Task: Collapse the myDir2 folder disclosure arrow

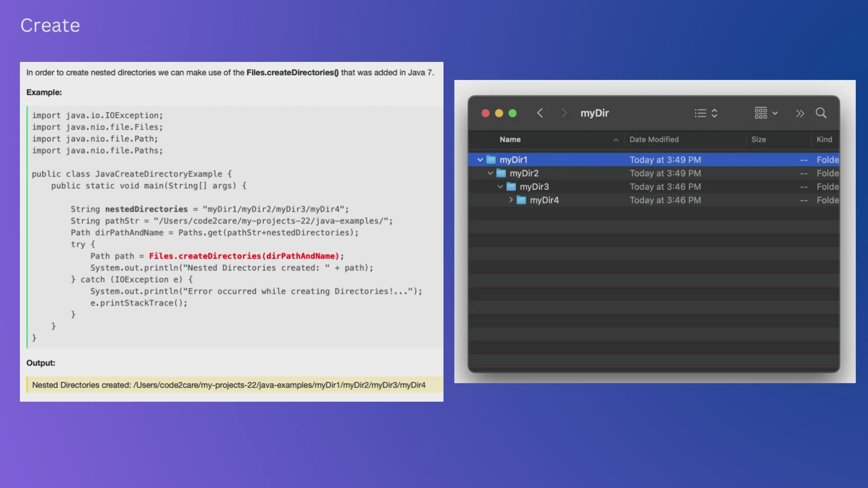Action: pyautogui.click(x=490, y=173)
